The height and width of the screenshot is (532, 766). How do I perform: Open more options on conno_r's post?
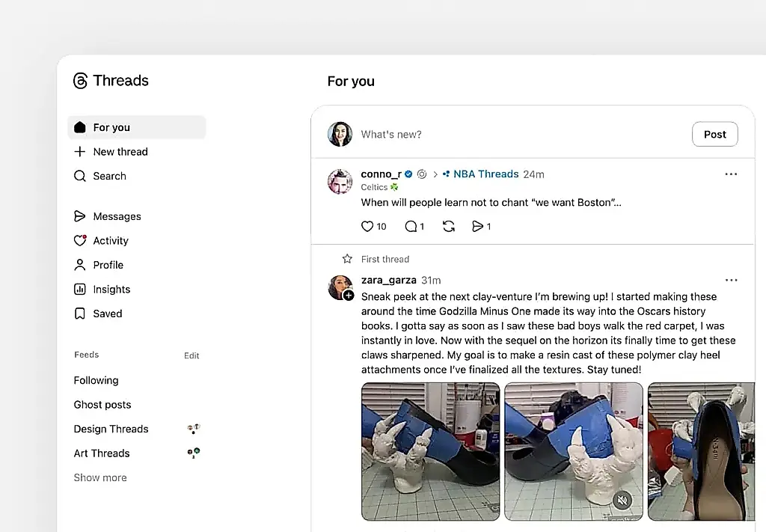tap(731, 174)
